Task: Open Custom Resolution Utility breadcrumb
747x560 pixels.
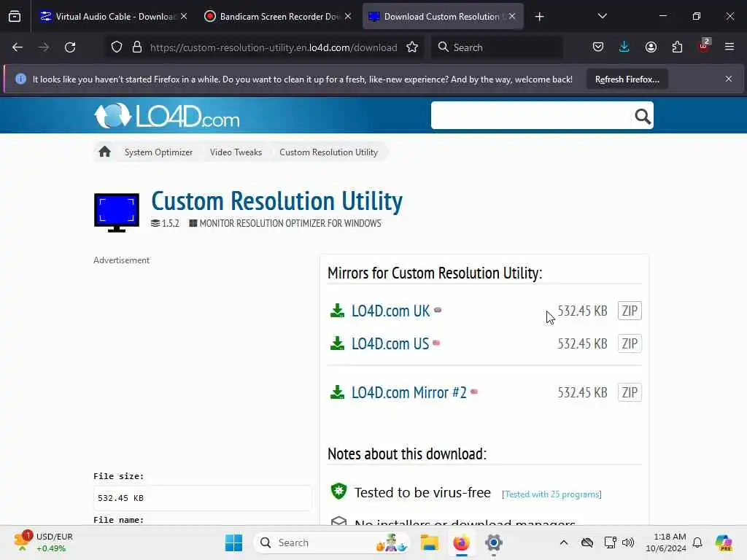Action: [329, 152]
